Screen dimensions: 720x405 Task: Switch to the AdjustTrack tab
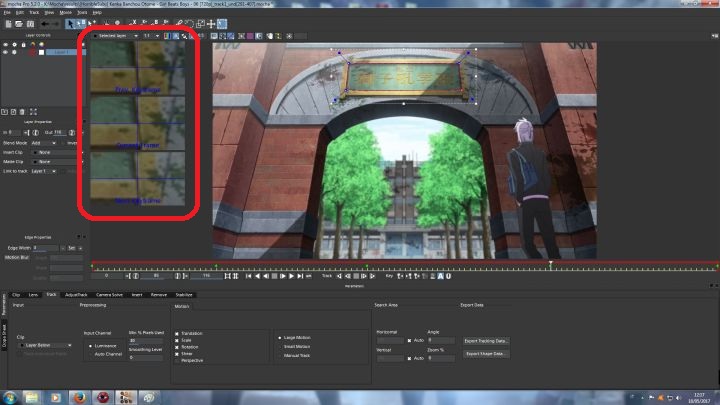click(76, 295)
